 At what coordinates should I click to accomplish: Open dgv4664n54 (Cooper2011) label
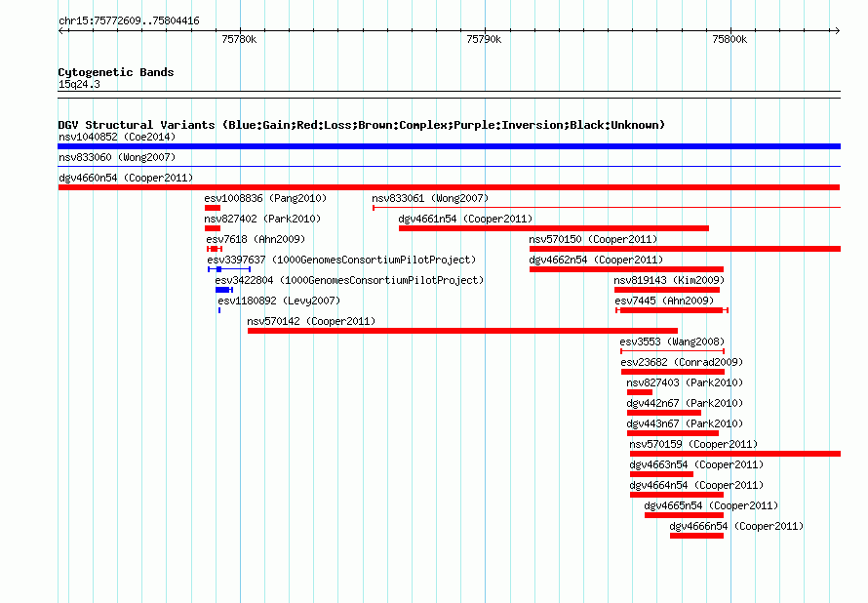[x=696, y=485]
